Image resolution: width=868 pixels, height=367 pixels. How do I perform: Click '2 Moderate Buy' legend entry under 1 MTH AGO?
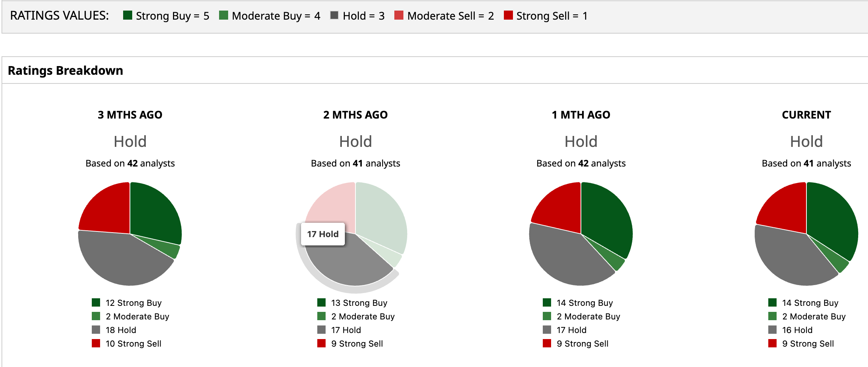point(588,316)
